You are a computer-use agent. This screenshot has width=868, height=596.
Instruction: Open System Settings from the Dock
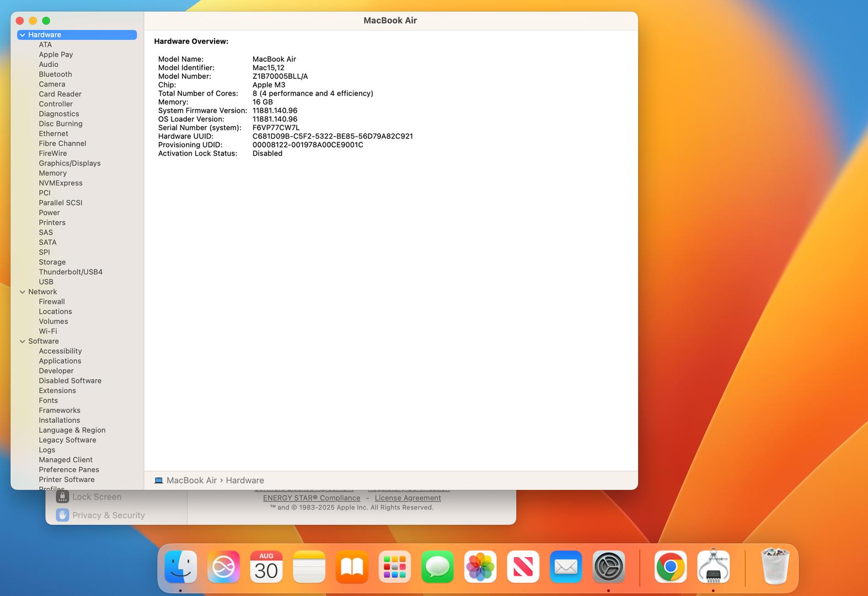click(x=609, y=567)
